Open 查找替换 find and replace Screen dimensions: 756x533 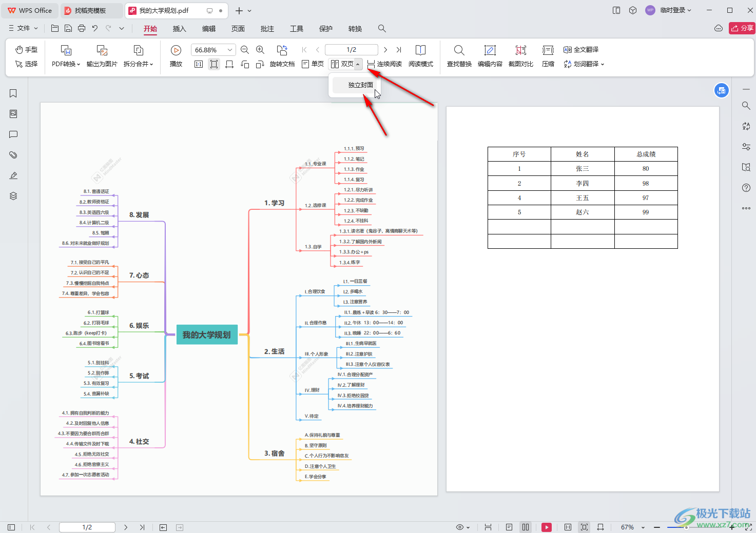click(459, 56)
